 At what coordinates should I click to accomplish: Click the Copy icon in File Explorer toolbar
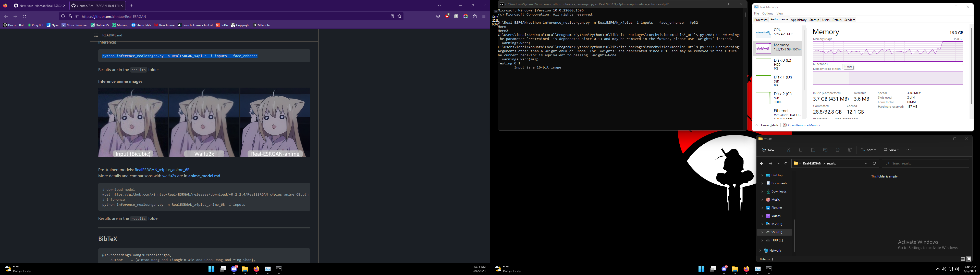[801, 150]
